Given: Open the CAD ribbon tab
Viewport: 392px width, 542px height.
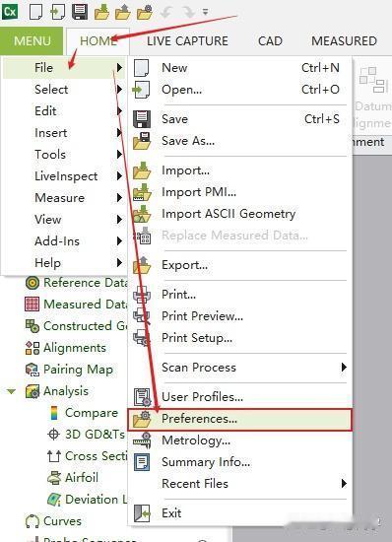Looking at the screenshot, I should tap(270, 41).
